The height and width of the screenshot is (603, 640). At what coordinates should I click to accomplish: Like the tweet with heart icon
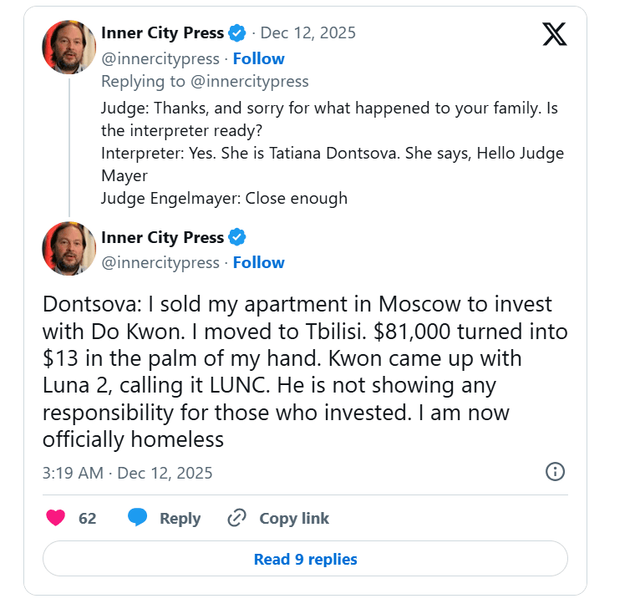pos(56,518)
